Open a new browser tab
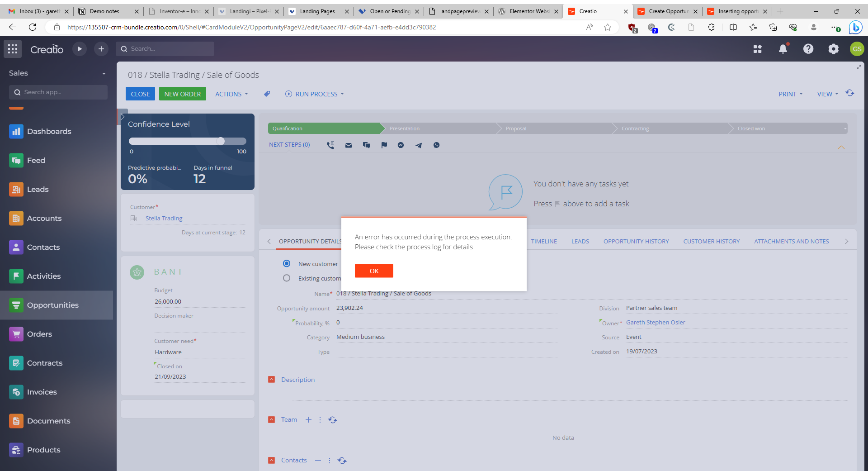Image resolution: width=868 pixels, height=471 pixels. pyautogui.click(x=780, y=11)
